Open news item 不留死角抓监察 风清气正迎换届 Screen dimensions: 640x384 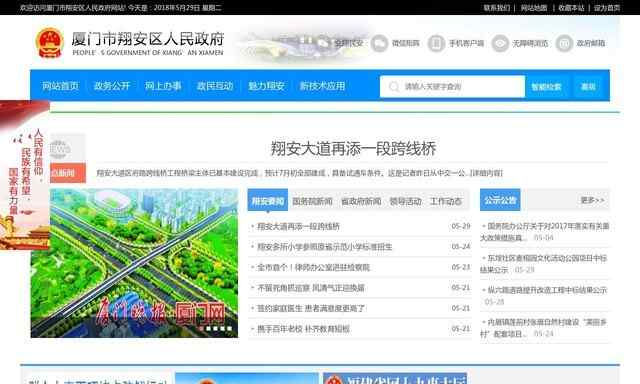[x=311, y=288]
